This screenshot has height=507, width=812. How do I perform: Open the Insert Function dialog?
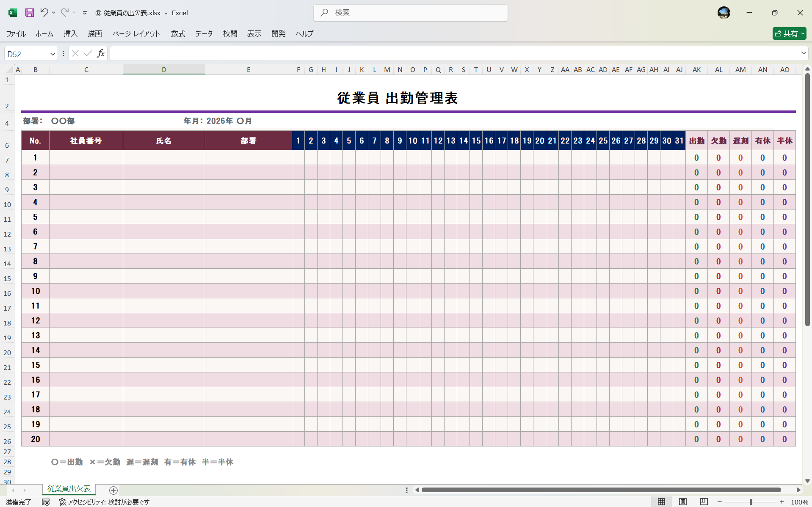click(101, 53)
